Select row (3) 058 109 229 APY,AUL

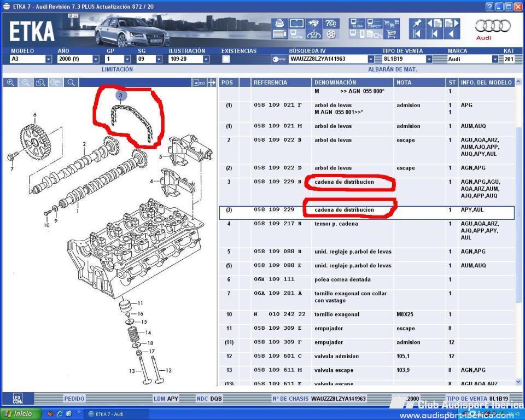pos(367,213)
